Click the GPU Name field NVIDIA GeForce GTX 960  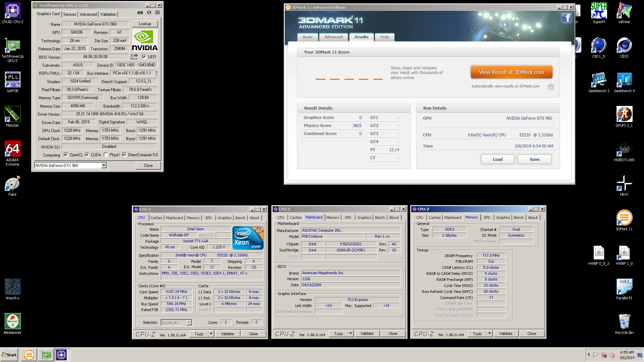point(95,24)
